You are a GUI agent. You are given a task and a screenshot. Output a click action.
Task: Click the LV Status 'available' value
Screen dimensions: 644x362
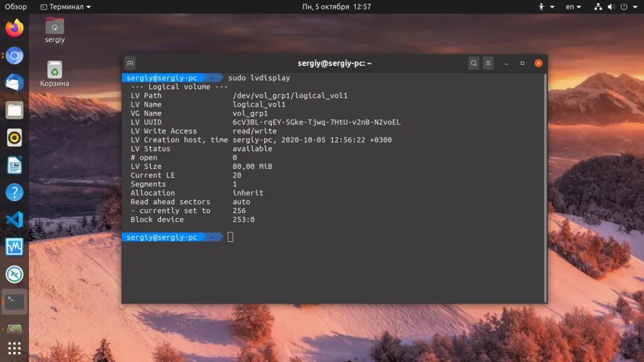point(252,148)
